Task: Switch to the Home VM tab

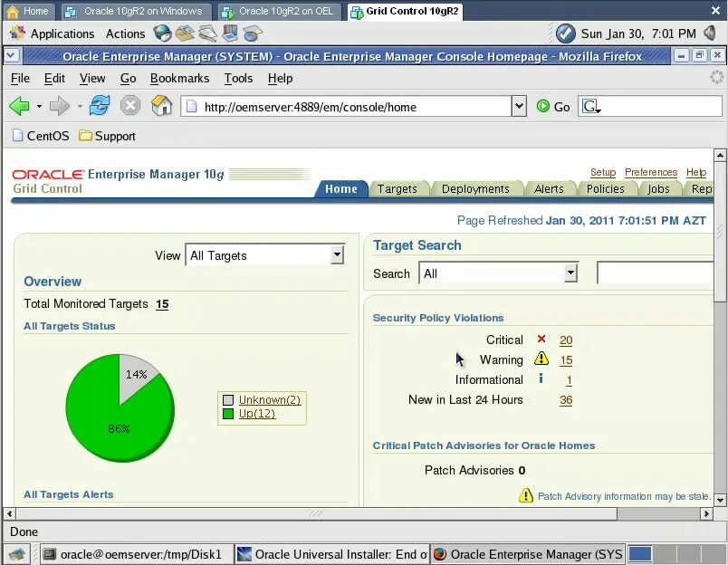Action: pyautogui.click(x=28, y=11)
